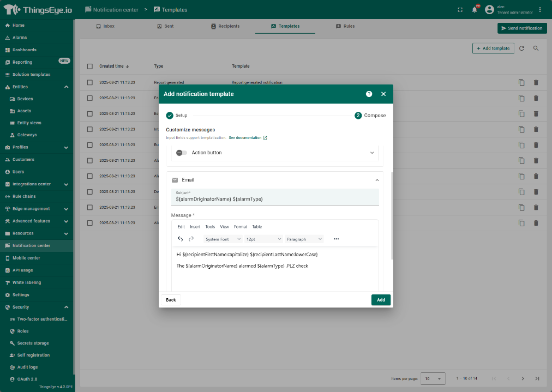
Task: Open the notifications bell icon
Action: [475, 10]
